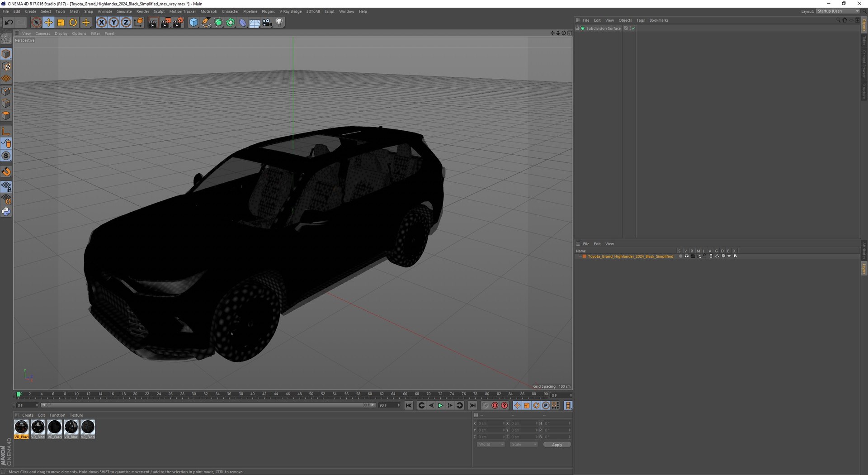Click the Undo arrow icon
Viewport: 868px width, 475px height.
pyautogui.click(x=9, y=22)
